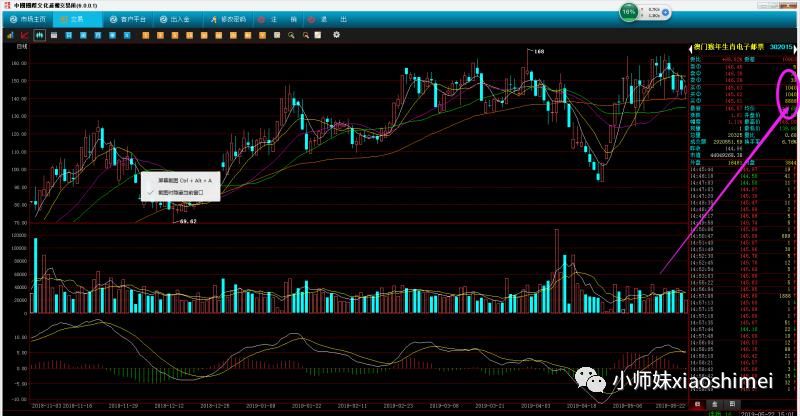Click the first orange toolbar icon

point(146,35)
